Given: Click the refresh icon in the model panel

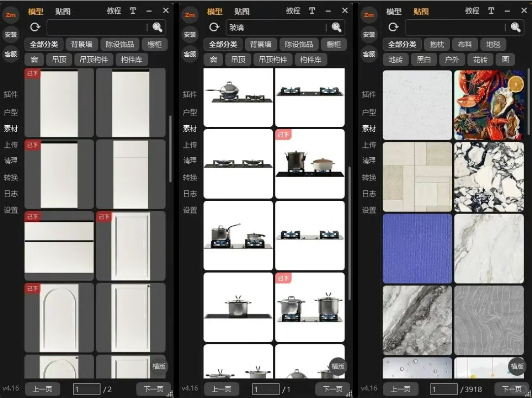Looking at the screenshot, I should [34, 27].
